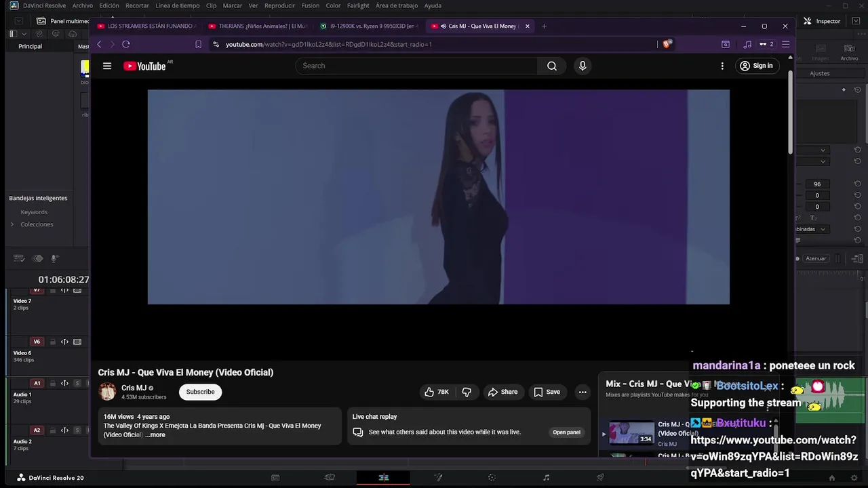Open the second Inspector dropdown arrow
This screenshot has width=868, height=488.
(823, 161)
